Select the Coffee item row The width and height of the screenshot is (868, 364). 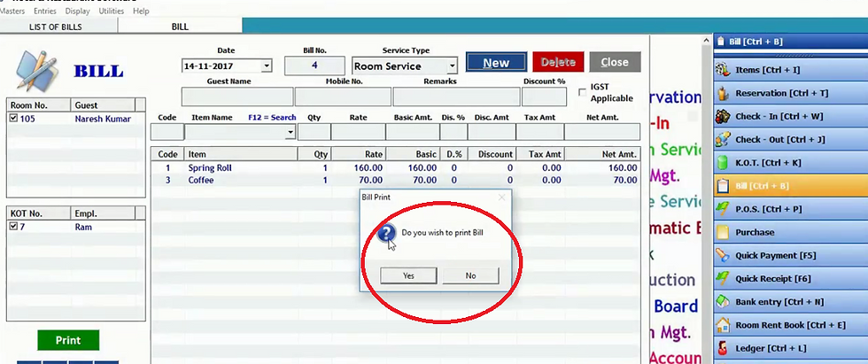pos(395,181)
